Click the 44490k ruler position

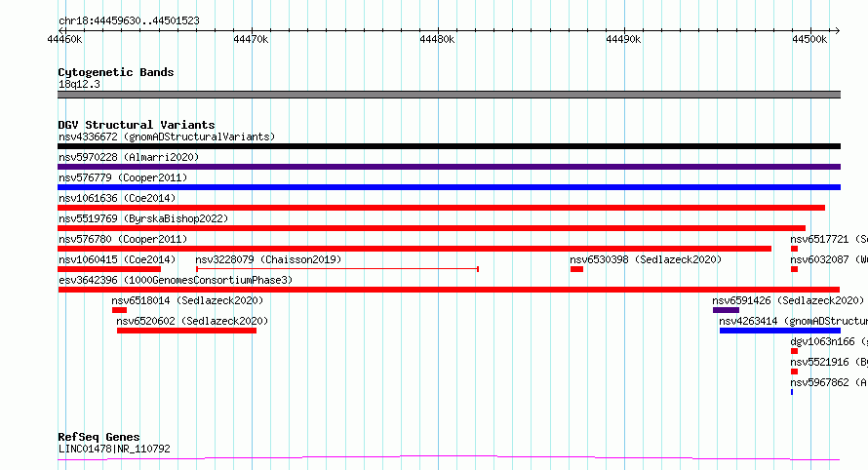(623, 39)
